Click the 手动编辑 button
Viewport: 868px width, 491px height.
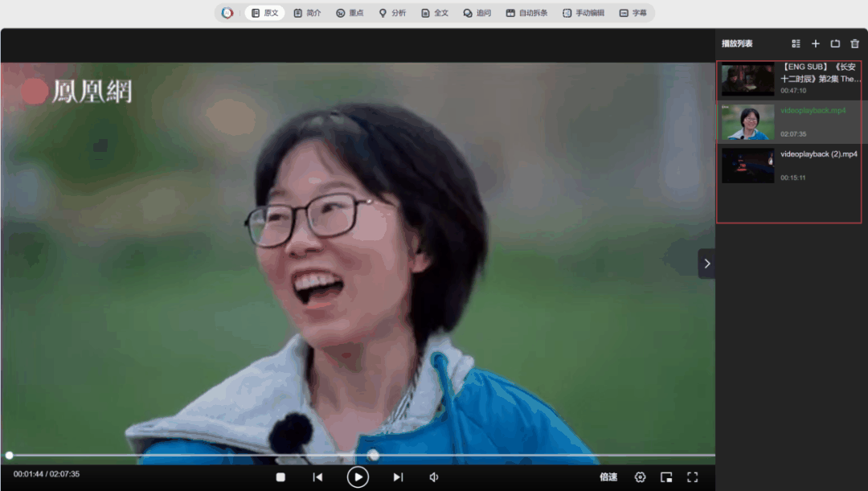[x=583, y=13]
